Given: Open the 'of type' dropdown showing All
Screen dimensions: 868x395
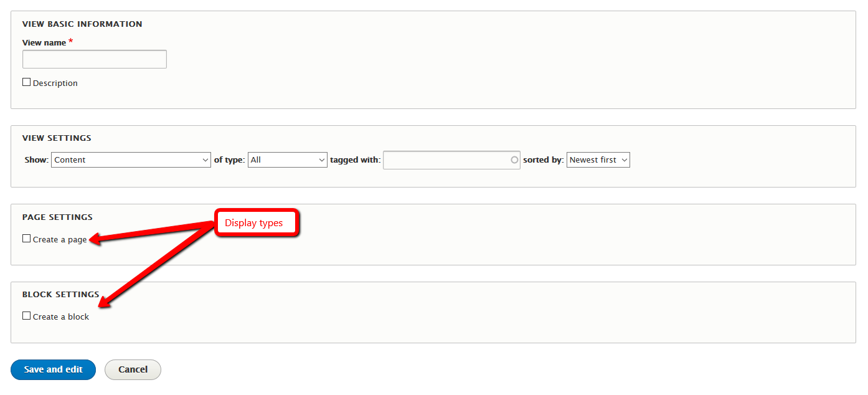Looking at the screenshot, I should [x=287, y=159].
